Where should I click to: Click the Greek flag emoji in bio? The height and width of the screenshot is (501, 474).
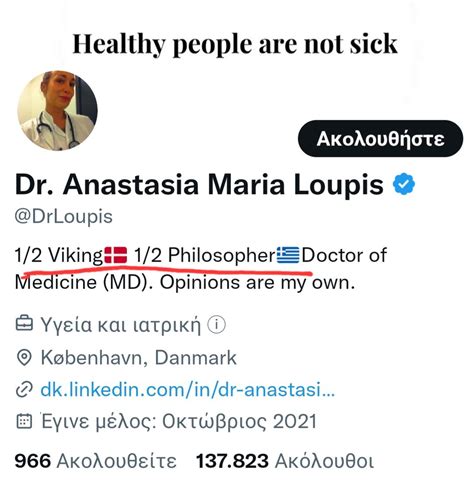pos(288,255)
